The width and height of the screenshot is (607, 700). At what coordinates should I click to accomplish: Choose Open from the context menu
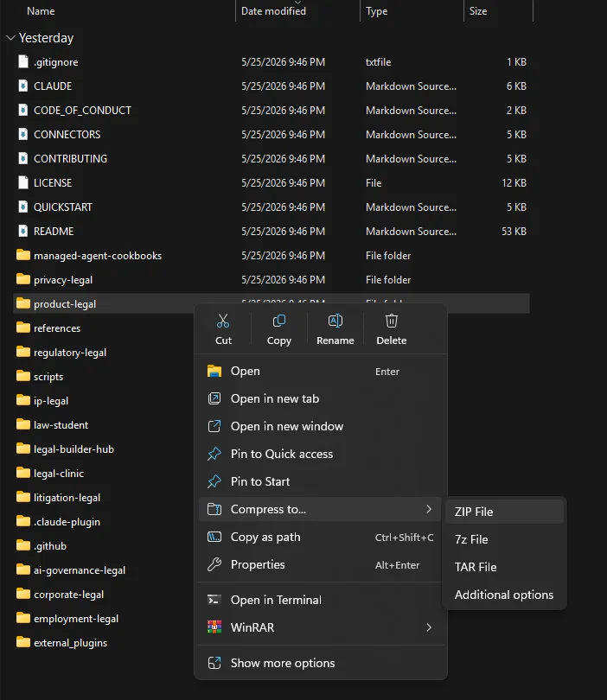tap(320, 371)
